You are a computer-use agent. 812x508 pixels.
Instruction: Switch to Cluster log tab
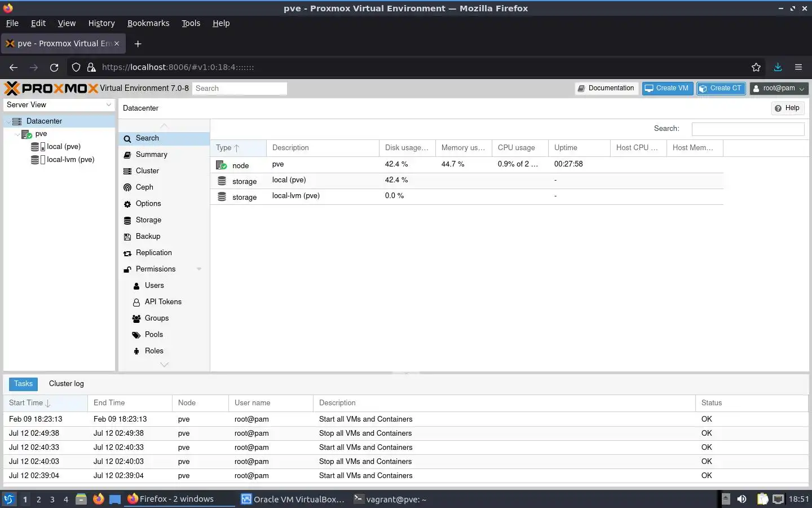tap(67, 384)
